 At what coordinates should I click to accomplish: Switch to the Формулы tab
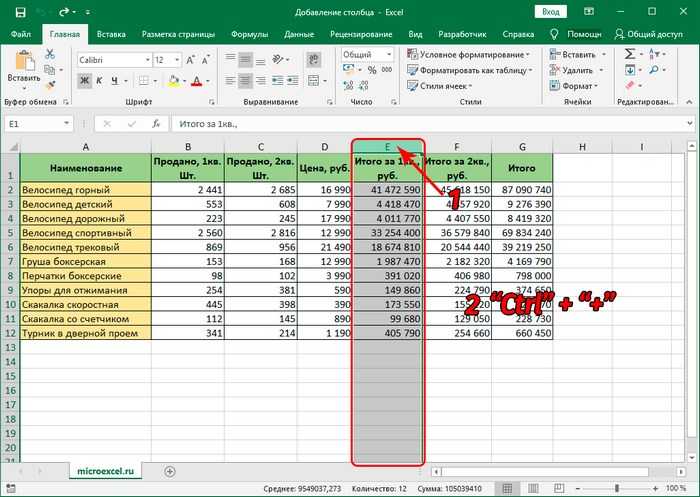(x=249, y=34)
